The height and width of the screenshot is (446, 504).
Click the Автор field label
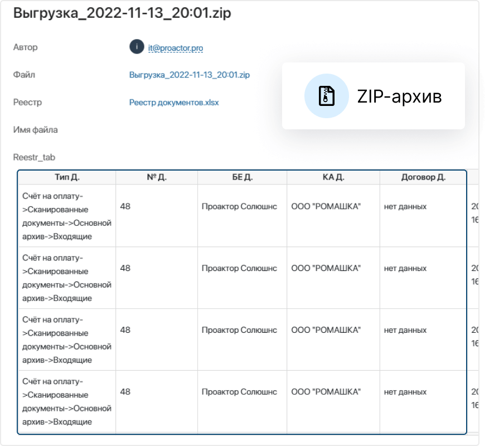[x=26, y=47]
